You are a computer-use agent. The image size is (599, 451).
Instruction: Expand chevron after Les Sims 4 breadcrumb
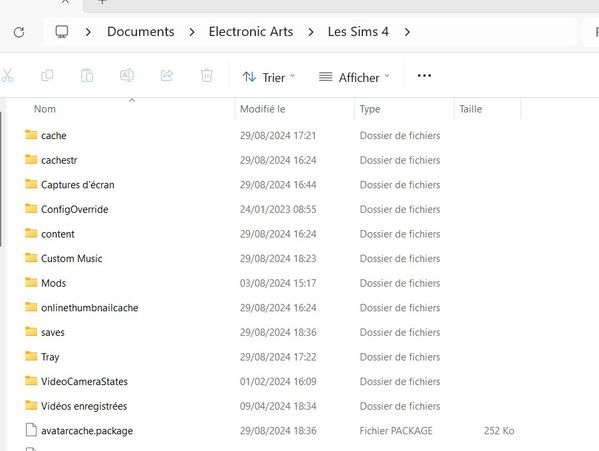pyautogui.click(x=407, y=32)
